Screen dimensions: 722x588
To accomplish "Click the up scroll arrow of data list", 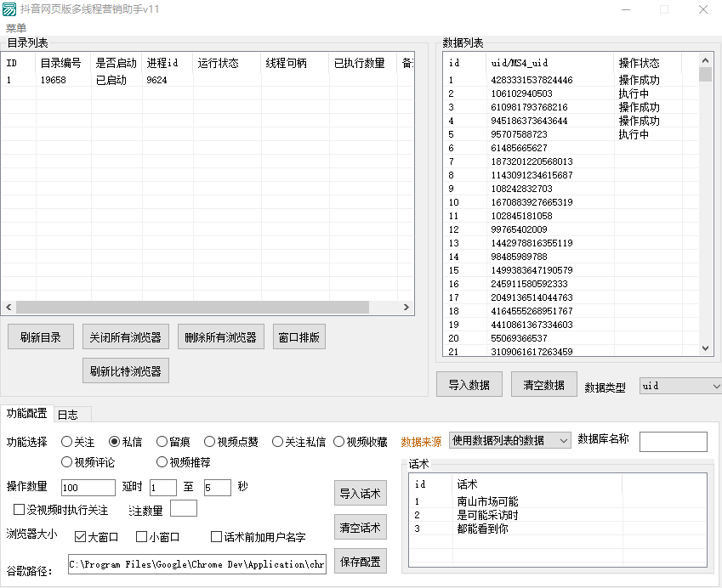I will pyautogui.click(x=705, y=60).
